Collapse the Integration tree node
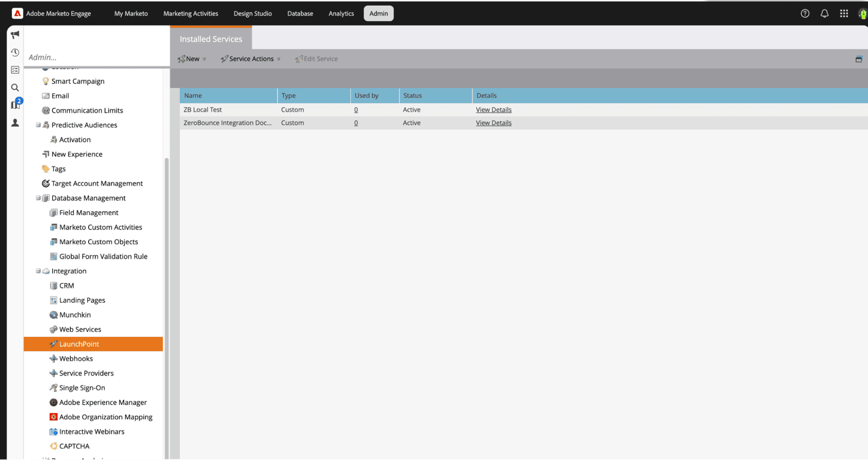Screen dimensions: 868x460 pos(38,271)
